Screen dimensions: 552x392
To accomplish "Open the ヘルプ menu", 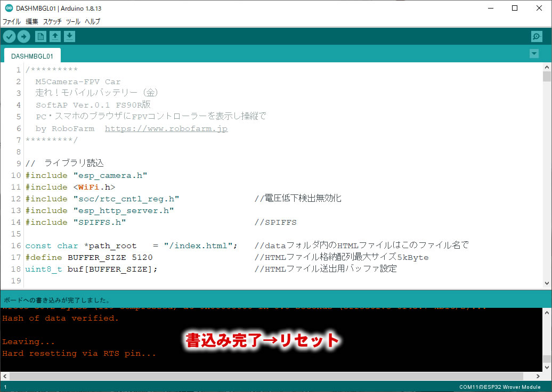I will pos(92,21).
